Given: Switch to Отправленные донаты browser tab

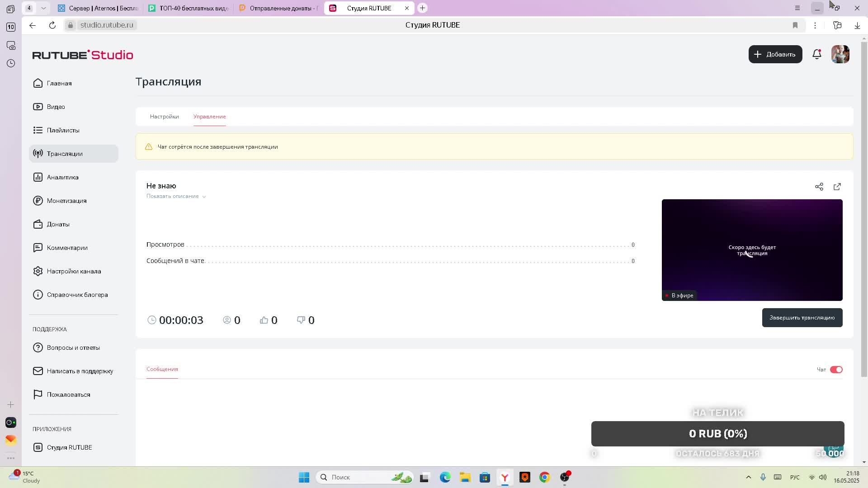Looking at the screenshot, I should coord(278,8).
